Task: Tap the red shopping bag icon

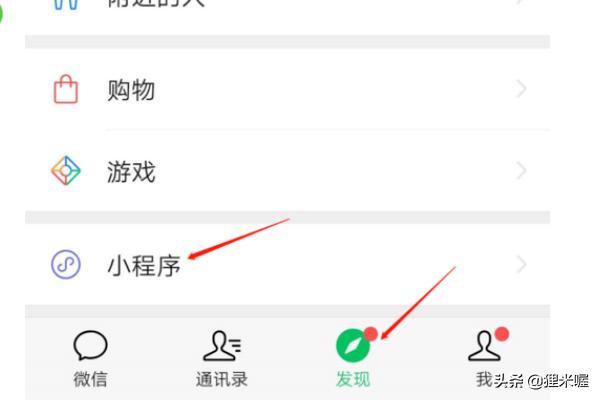Action: 66,89
